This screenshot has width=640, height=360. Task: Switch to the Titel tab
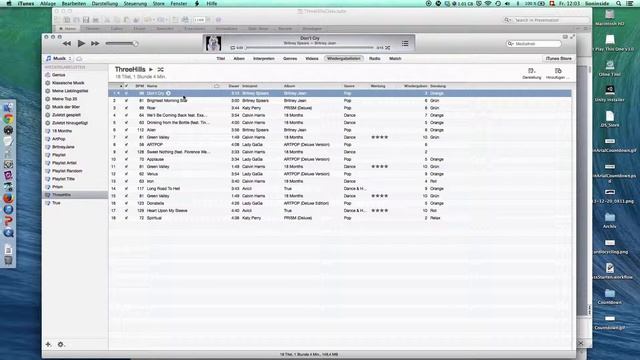point(221,59)
